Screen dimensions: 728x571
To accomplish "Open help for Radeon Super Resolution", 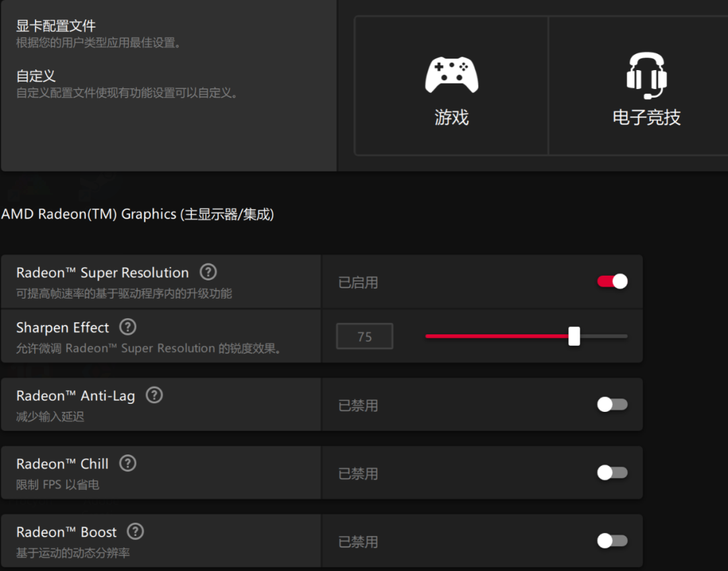I will [208, 272].
